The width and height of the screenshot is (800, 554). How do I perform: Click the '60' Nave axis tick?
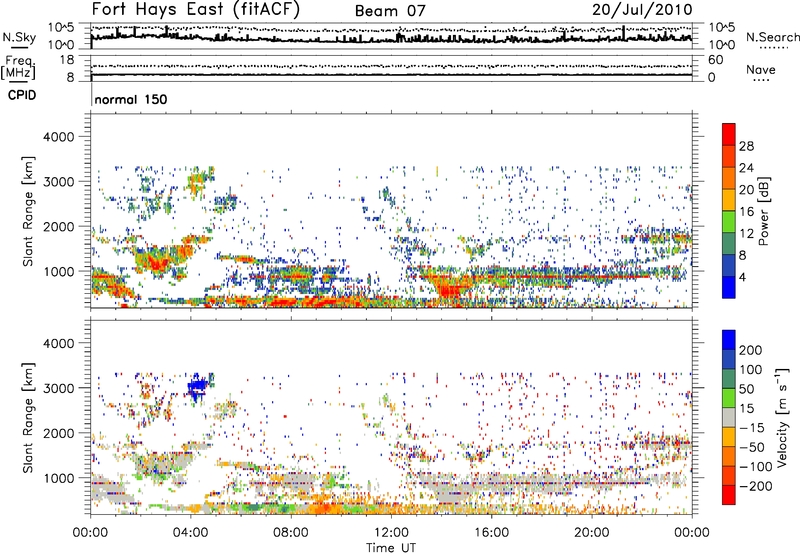[x=715, y=60]
